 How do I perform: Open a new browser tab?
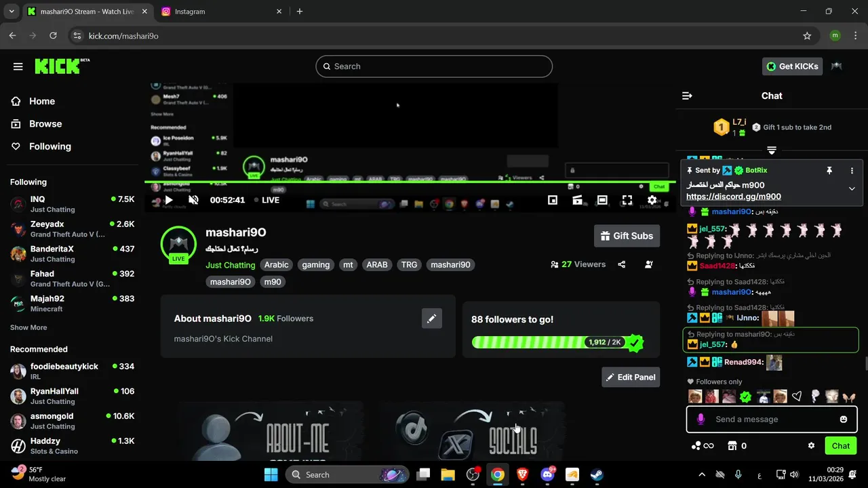[300, 12]
